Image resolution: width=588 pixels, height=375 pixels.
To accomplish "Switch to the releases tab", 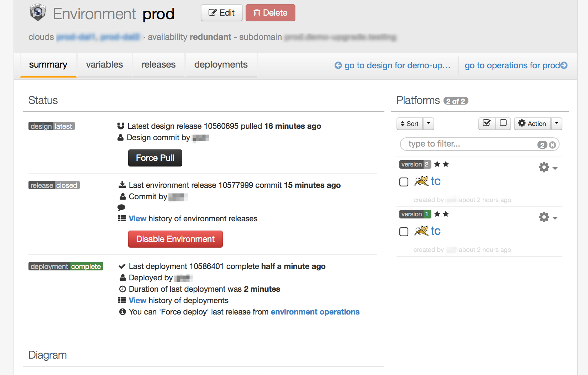I will pyautogui.click(x=158, y=65).
